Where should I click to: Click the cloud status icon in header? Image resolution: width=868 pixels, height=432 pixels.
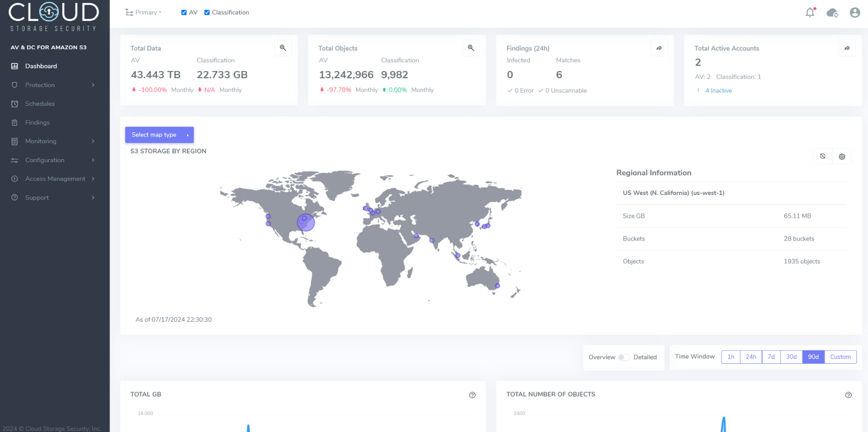[832, 13]
